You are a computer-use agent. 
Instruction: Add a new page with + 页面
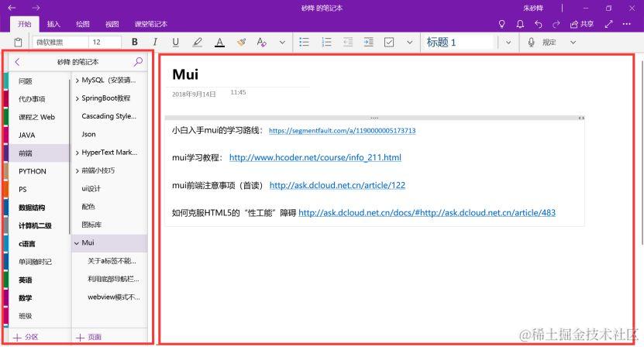tap(88, 337)
